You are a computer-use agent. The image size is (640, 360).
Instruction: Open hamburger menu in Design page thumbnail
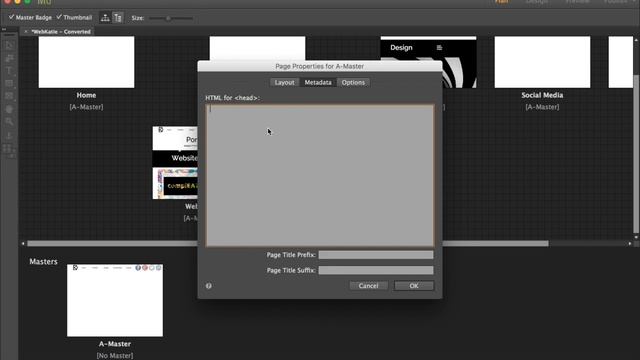tap(439, 48)
